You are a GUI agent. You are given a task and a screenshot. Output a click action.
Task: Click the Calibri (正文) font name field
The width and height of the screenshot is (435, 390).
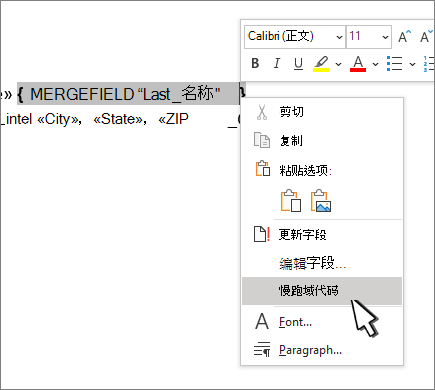[x=295, y=37]
